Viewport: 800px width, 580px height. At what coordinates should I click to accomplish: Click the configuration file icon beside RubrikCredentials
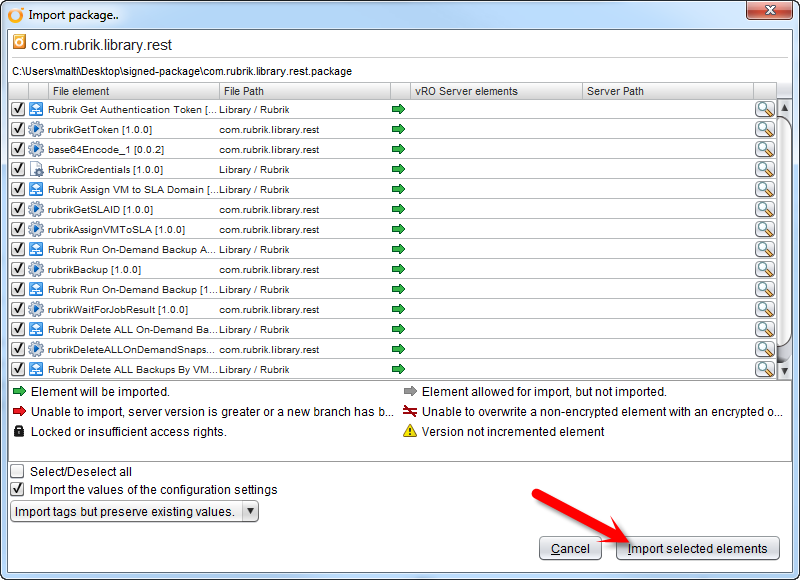(x=36, y=169)
